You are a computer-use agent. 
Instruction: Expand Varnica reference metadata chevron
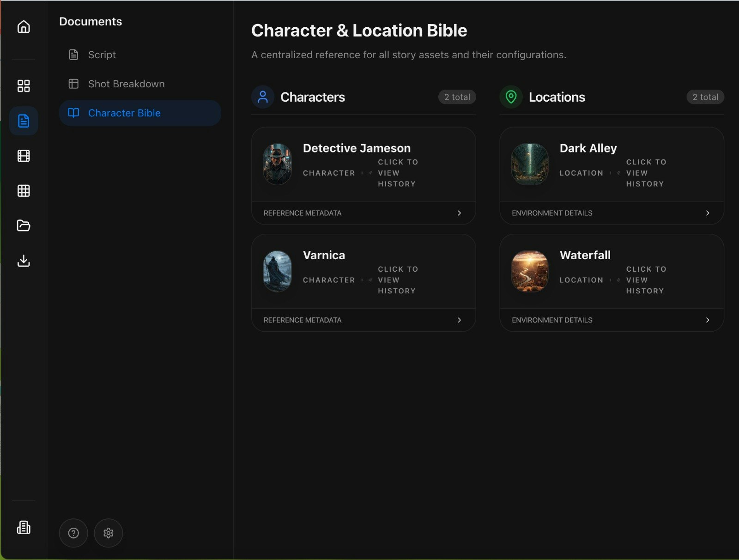click(x=459, y=320)
